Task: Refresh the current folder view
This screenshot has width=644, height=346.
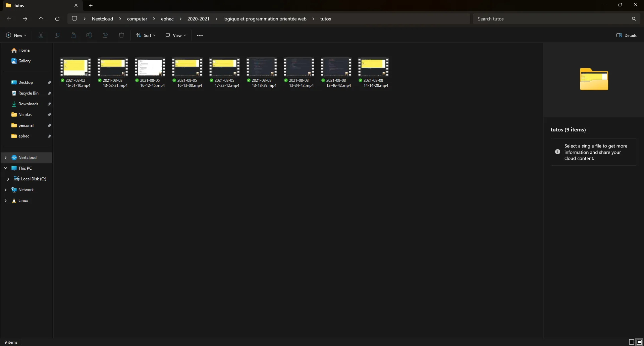Action: click(57, 19)
